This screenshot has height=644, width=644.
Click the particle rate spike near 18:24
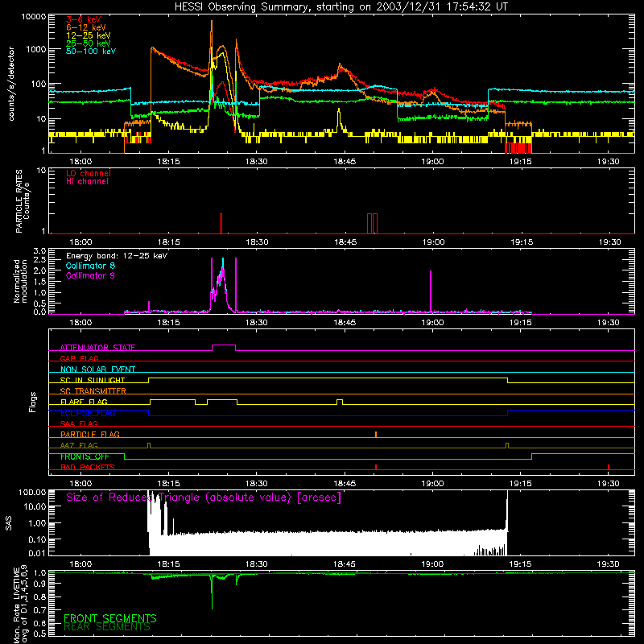tap(221, 224)
